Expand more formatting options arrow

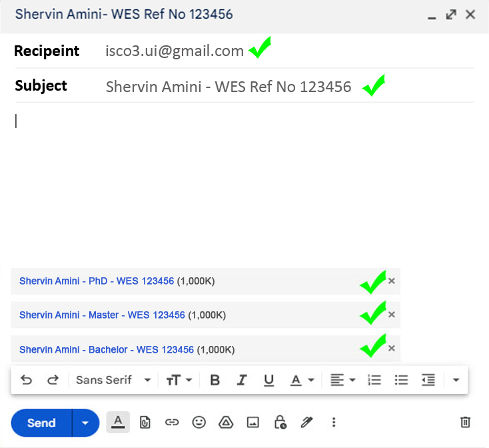[x=456, y=380]
